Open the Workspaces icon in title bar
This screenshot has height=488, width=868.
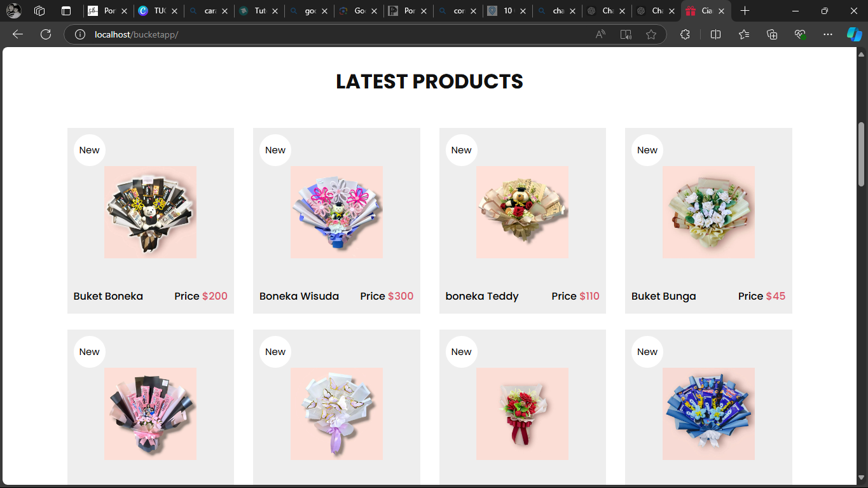coord(39,11)
